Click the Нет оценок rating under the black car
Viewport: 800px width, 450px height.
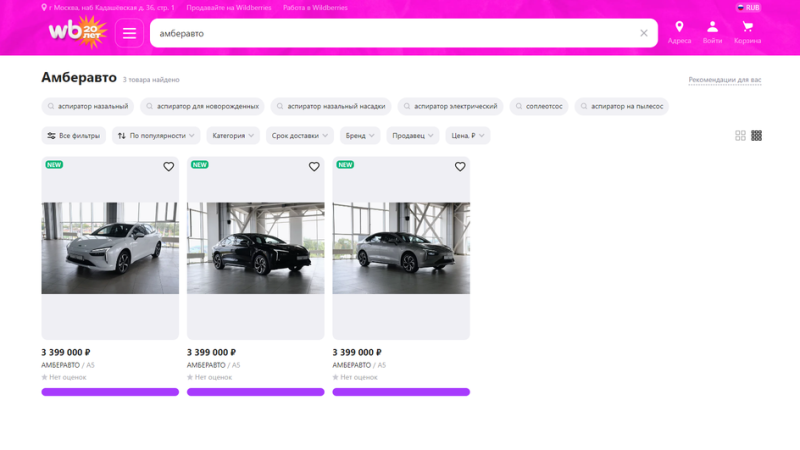pyautogui.click(x=209, y=378)
